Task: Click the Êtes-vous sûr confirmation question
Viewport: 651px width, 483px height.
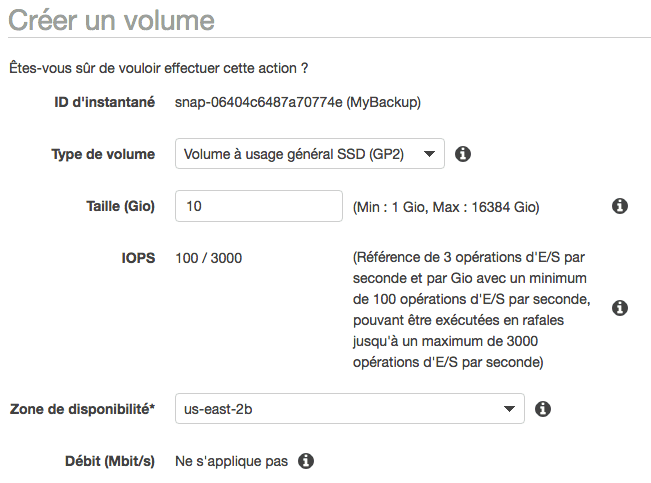Action: tap(159, 68)
